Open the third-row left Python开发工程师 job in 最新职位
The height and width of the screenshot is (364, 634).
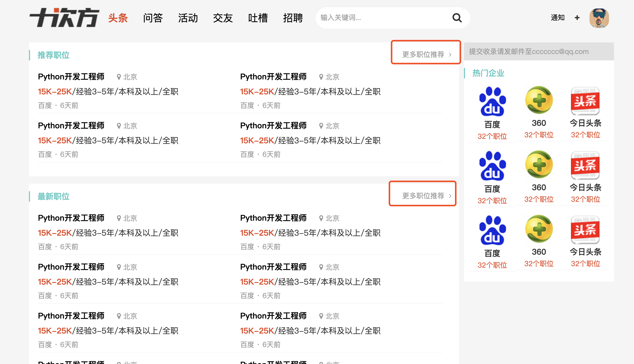71,316
